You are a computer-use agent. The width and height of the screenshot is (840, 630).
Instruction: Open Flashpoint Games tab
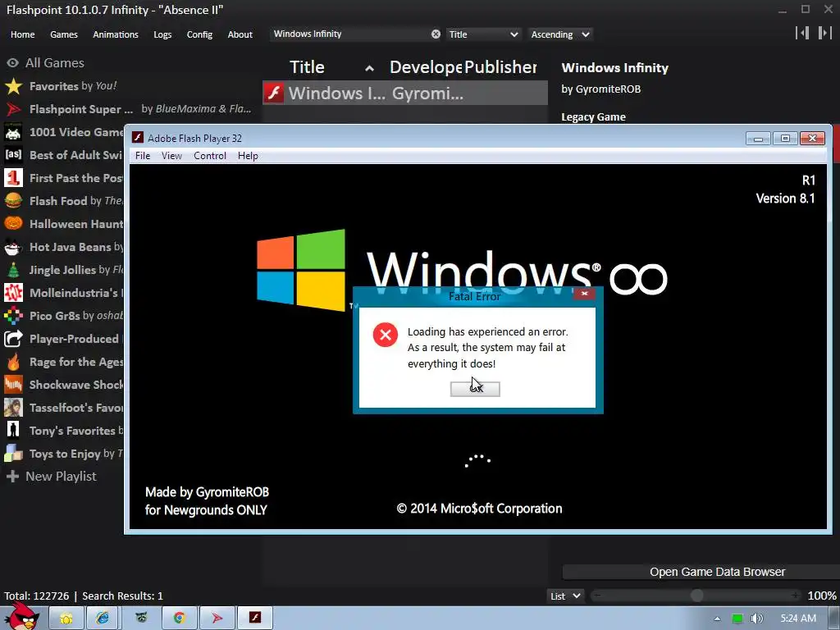click(64, 34)
